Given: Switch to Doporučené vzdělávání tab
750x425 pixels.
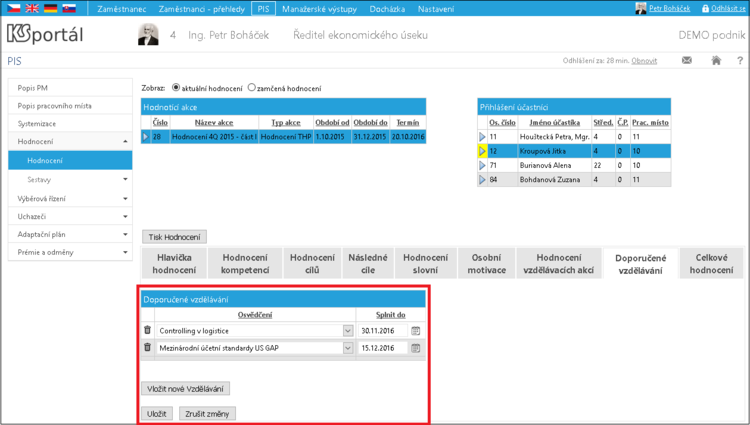Looking at the screenshot, I should (x=640, y=264).
